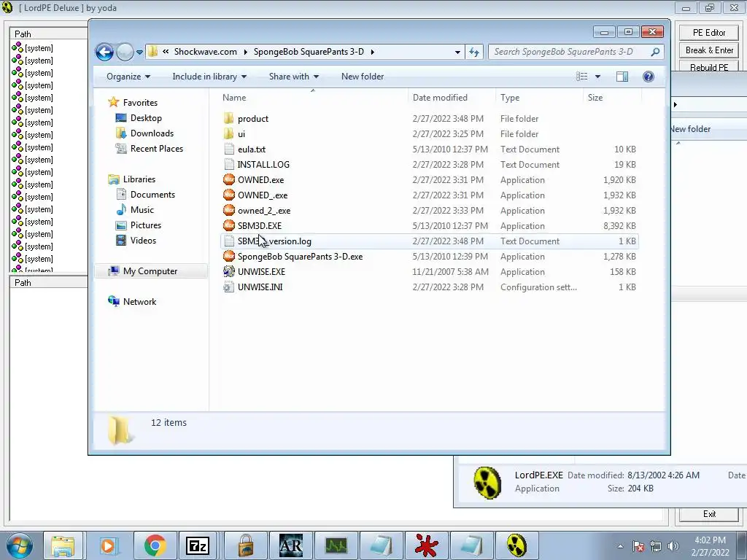Select My Computer in navigation pane
The height and width of the screenshot is (560, 747).
[150, 271]
